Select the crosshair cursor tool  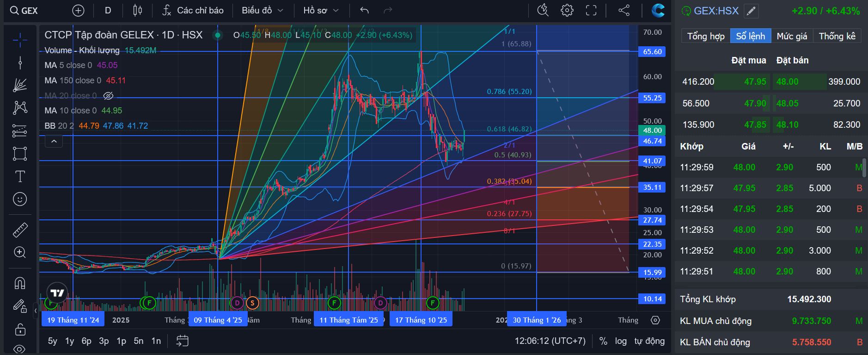point(20,40)
